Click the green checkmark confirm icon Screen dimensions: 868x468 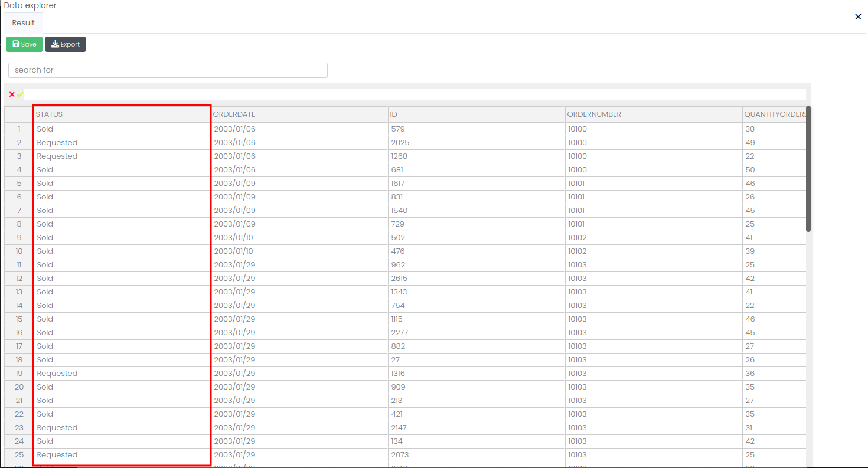pos(20,94)
